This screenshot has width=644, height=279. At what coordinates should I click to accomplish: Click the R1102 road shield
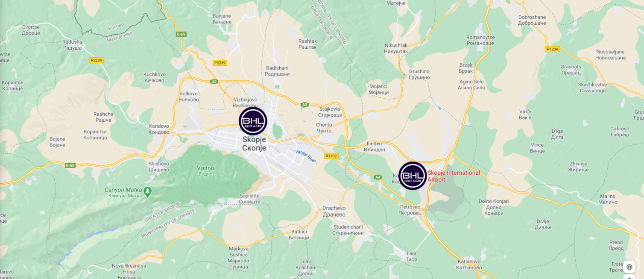pyautogui.click(x=331, y=156)
